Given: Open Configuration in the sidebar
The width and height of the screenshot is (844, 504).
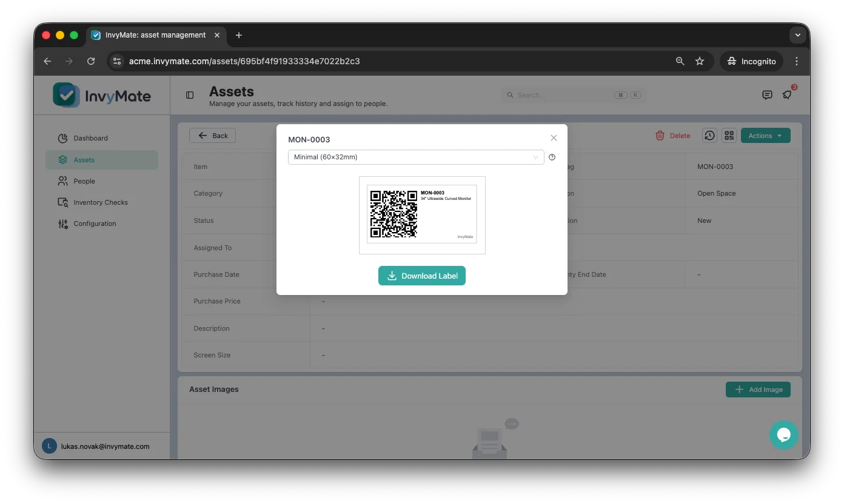Looking at the screenshot, I should coord(95,224).
